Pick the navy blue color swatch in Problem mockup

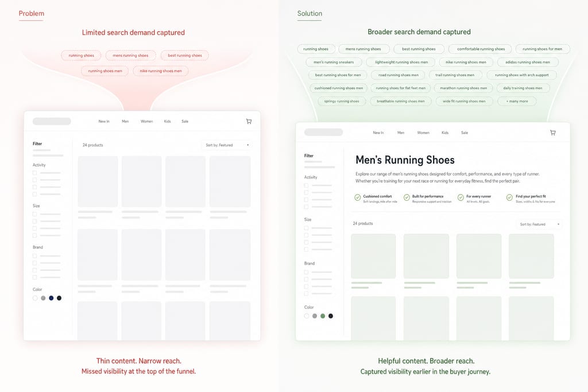point(51,298)
